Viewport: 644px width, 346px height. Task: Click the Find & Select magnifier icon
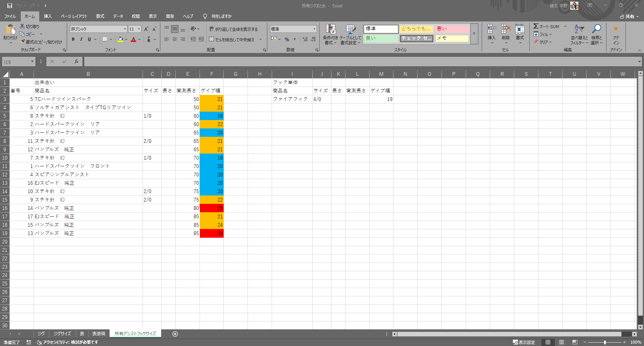pos(596,30)
